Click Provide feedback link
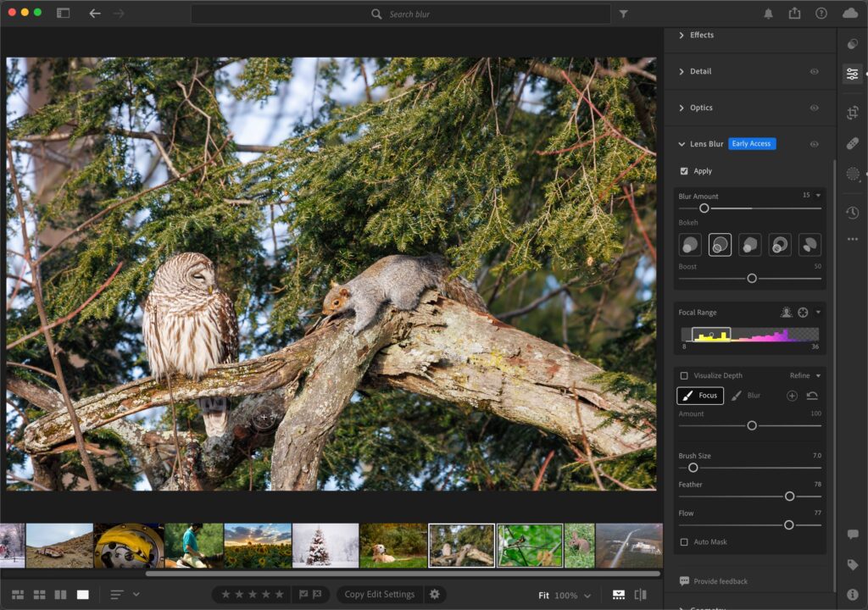Image resolution: width=868 pixels, height=610 pixels. click(714, 581)
